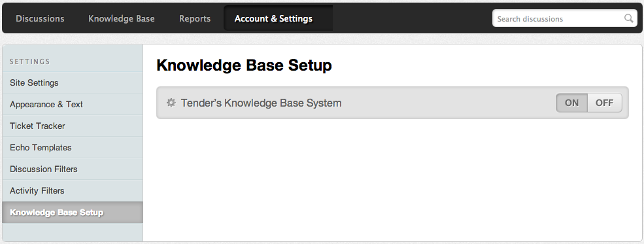Open Discussion Filters settings
This screenshot has width=644, height=244.
pyautogui.click(x=73, y=169)
